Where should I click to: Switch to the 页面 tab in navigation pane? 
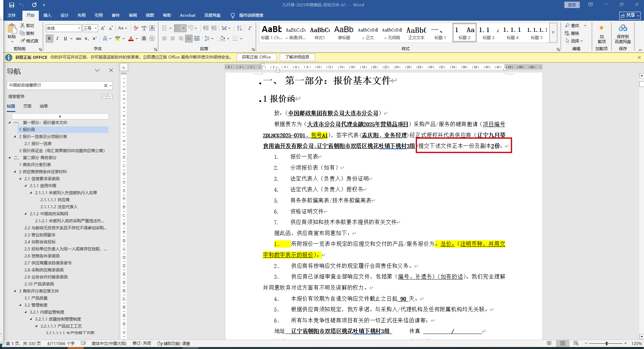(27, 106)
